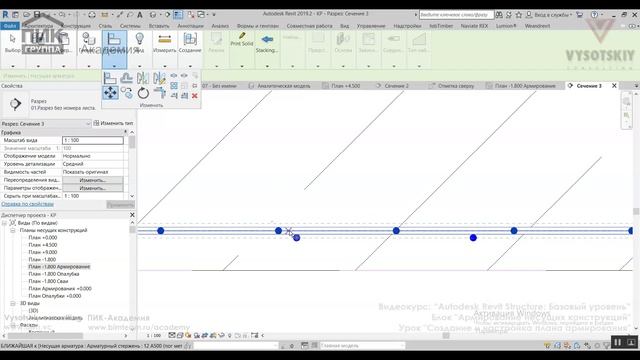Open the Системы ribbon tab
The image size is (640, 360).
[130, 26]
